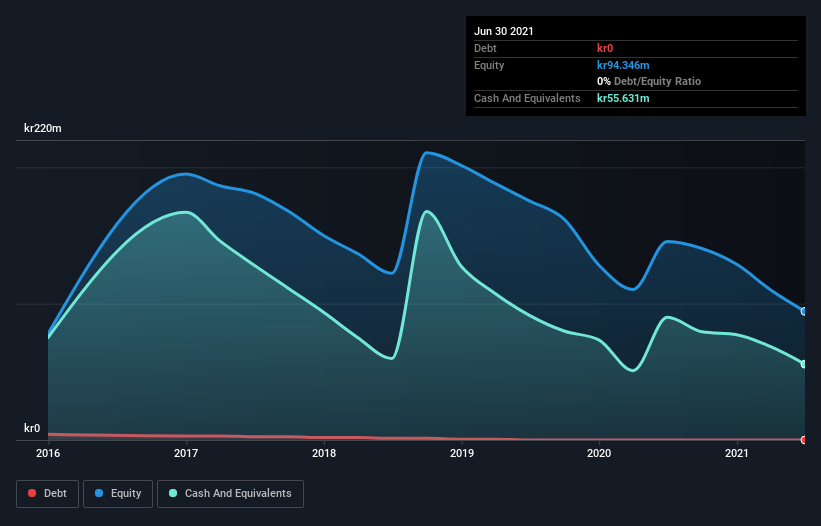Click the 2020 x-axis label
This screenshot has width=821, height=526.
pyautogui.click(x=599, y=453)
